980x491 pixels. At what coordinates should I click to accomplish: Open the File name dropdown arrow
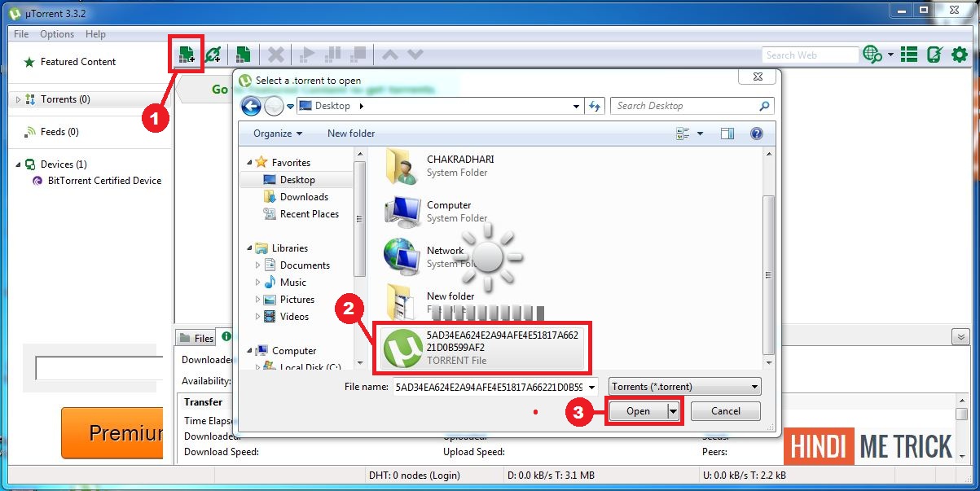point(591,388)
